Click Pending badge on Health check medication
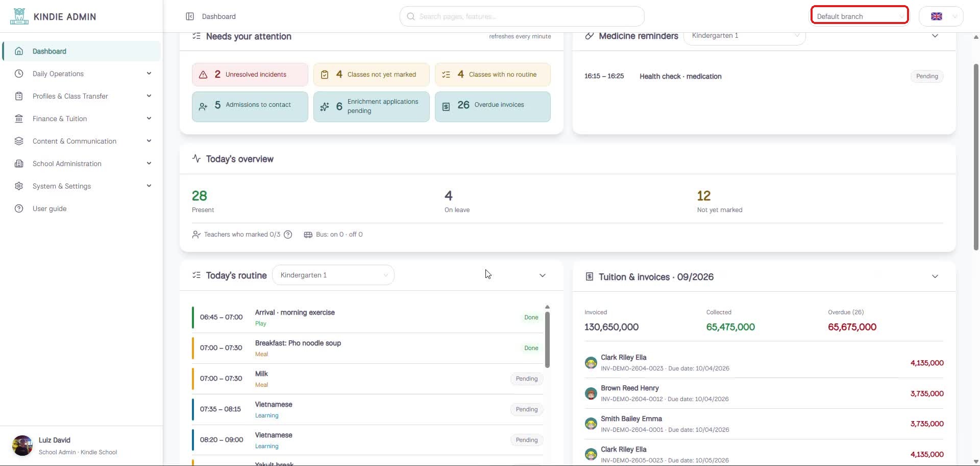Viewport: 980px width, 466px height. pos(927,76)
